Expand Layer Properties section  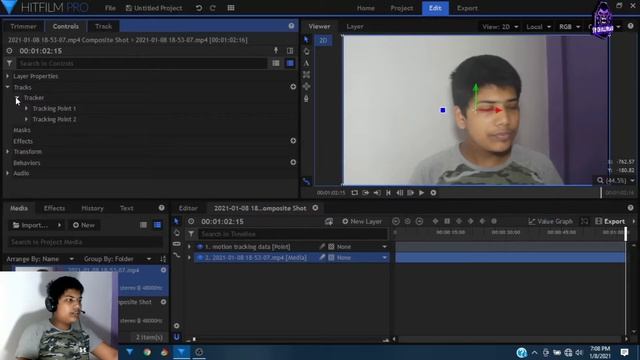click(x=7, y=76)
